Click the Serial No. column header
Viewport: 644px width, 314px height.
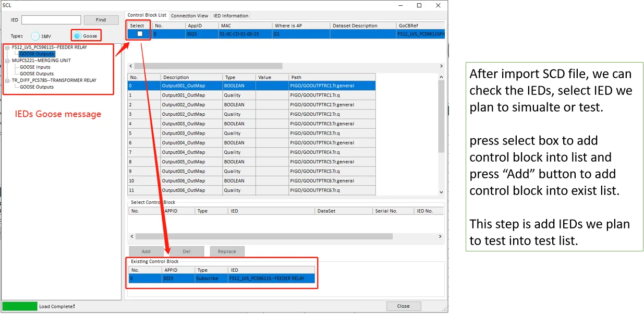tap(394, 211)
